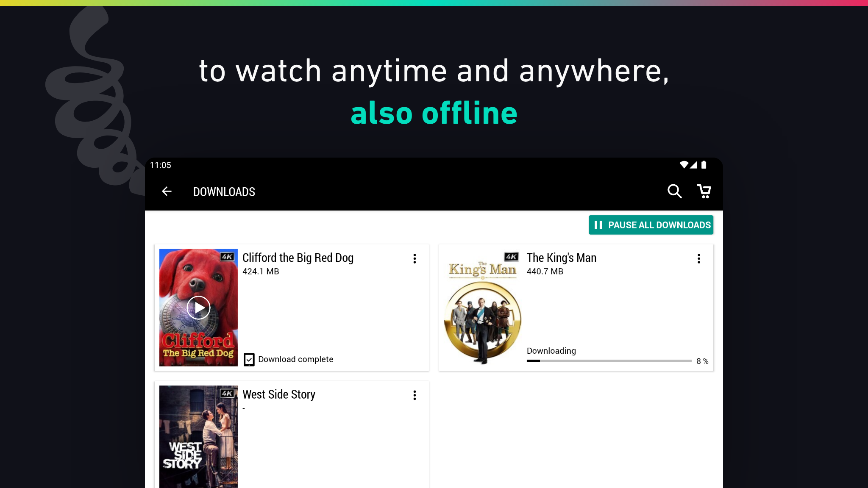868x488 pixels.
Task: Click the cellular signal status icon
Action: tap(693, 165)
